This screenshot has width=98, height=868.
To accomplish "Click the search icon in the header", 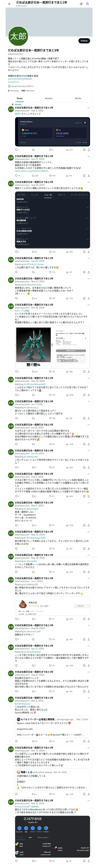I will click(x=87, y=4).
